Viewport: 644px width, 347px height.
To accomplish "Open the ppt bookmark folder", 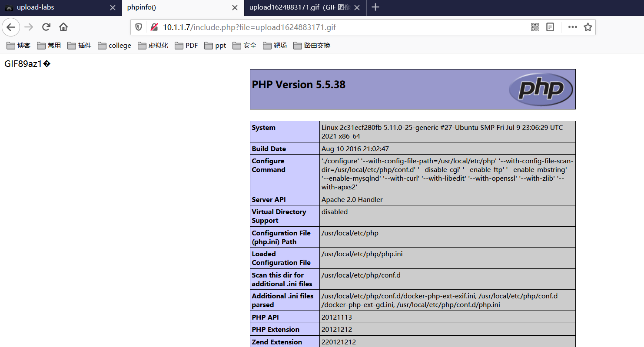I will pyautogui.click(x=215, y=46).
